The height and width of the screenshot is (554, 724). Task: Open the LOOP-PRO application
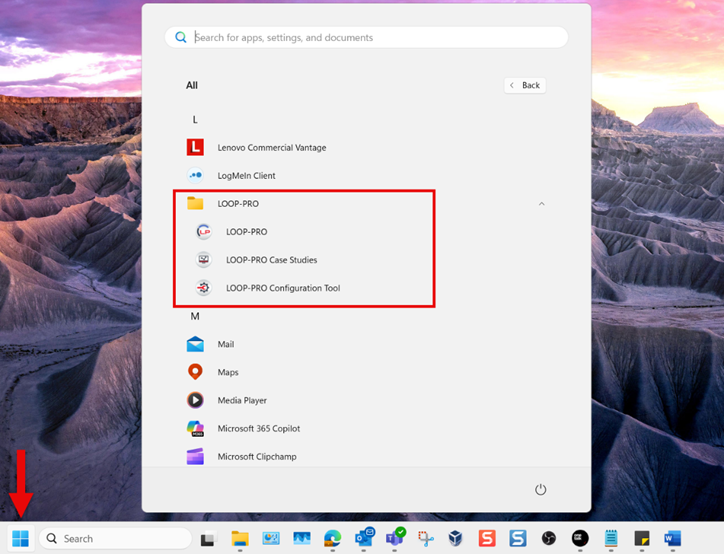point(246,232)
